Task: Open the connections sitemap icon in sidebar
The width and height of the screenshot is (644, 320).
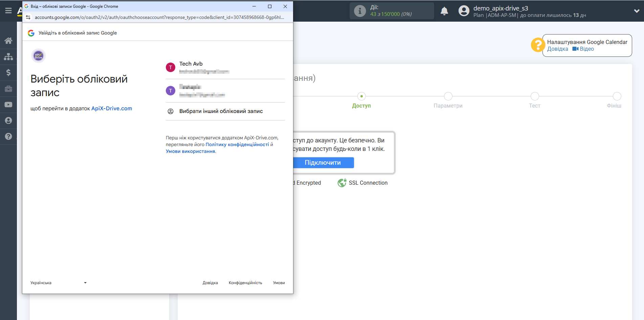Action: coord(8,56)
